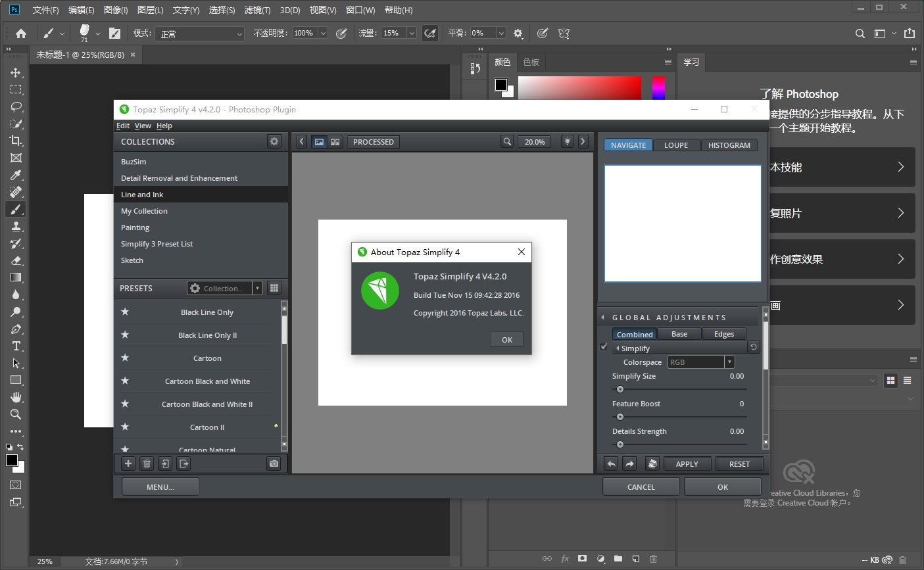Select the Zoom tool in Photoshop toolbar
The width and height of the screenshot is (924, 570).
[x=16, y=414]
